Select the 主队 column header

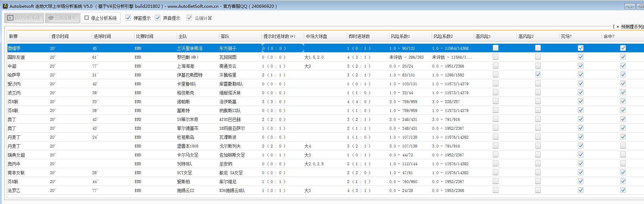click(x=183, y=36)
